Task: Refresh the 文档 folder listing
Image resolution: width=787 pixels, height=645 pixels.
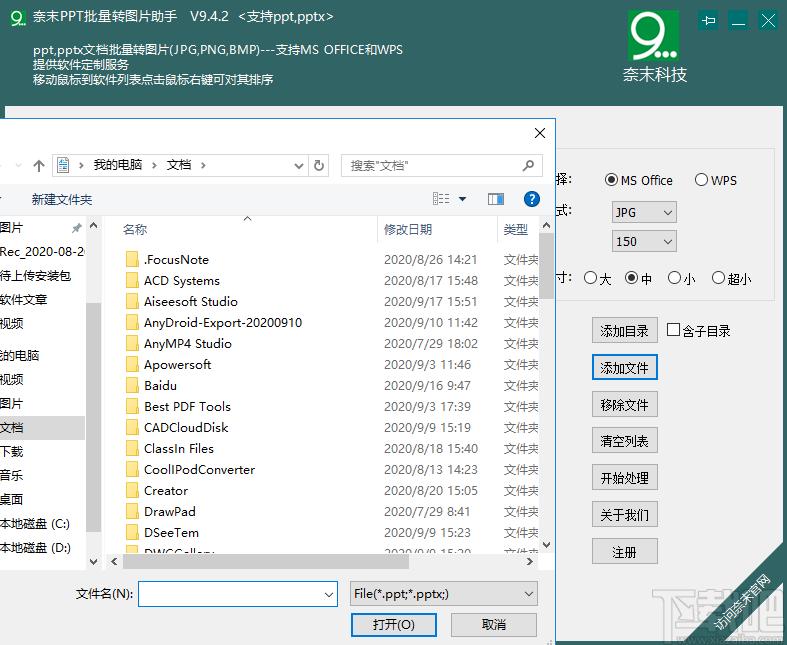Action: (319, 166)
